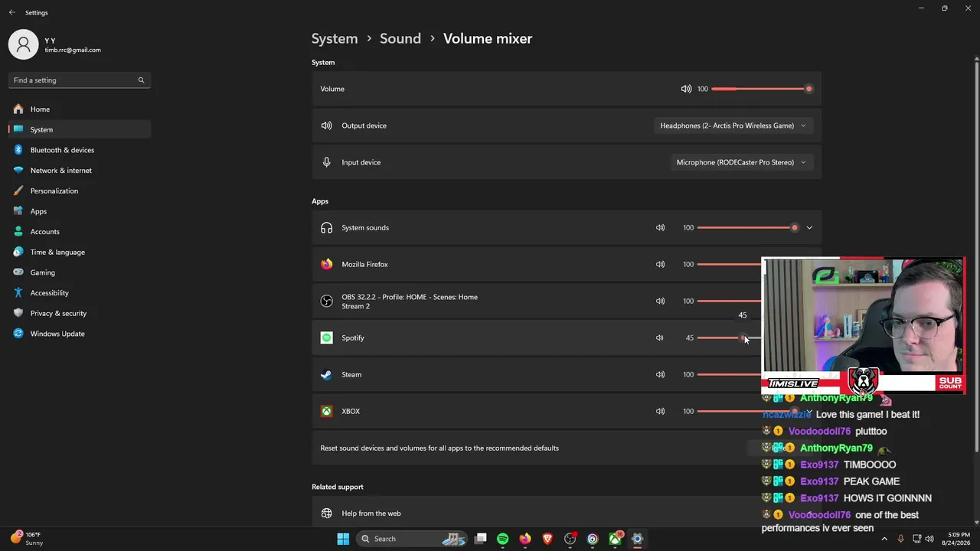Open the taskbar weather widget

(28, 539)
